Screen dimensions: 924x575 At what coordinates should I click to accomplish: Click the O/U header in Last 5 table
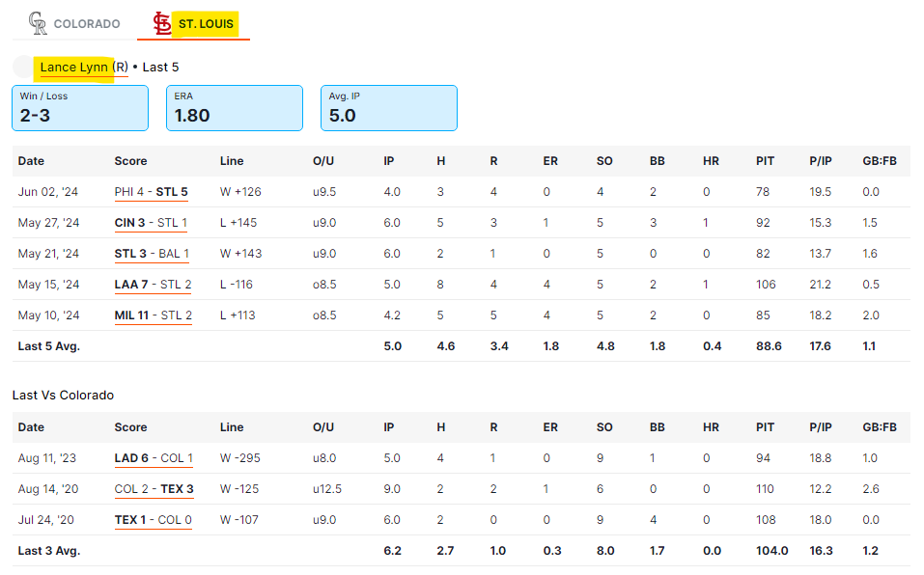coord(323,161)
